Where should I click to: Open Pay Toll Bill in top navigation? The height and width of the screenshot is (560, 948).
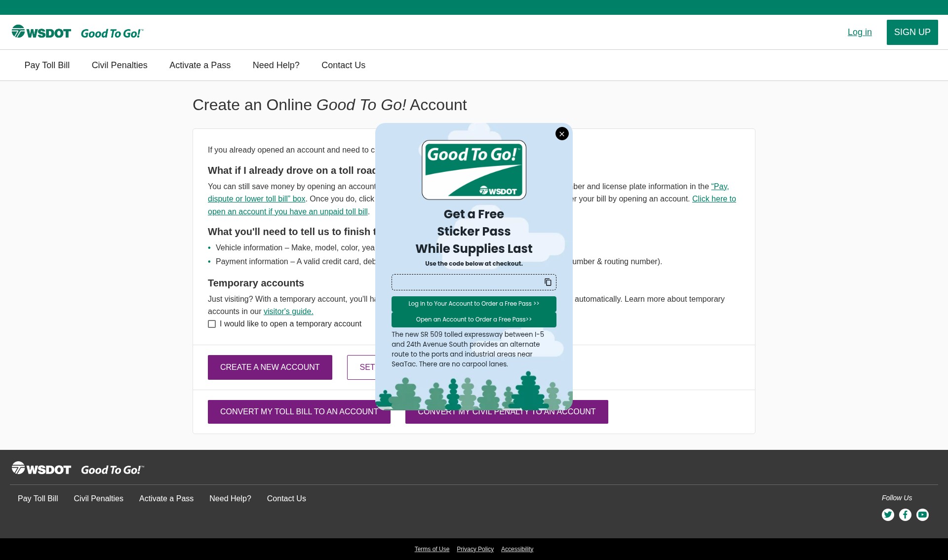click(47, 65)
